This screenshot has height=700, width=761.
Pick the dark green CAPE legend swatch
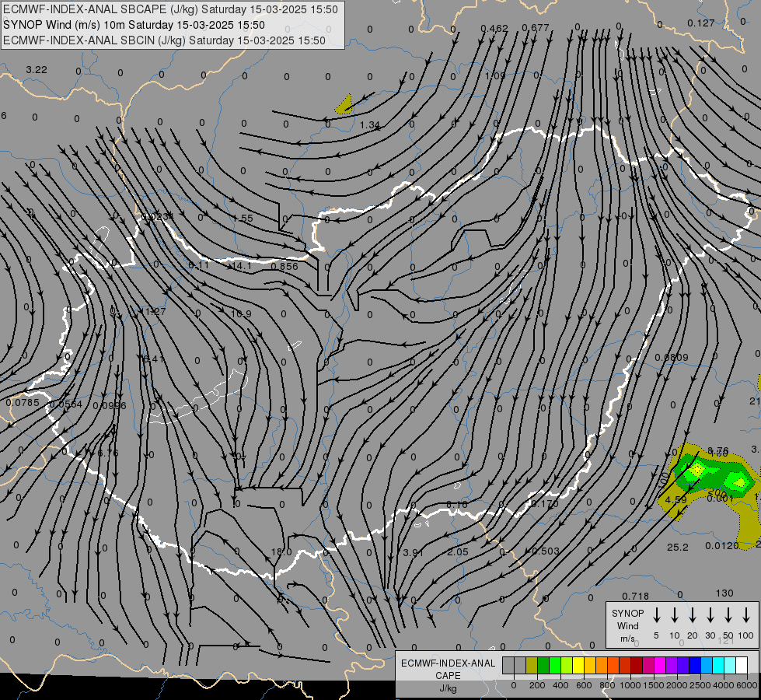pos(543,666)
